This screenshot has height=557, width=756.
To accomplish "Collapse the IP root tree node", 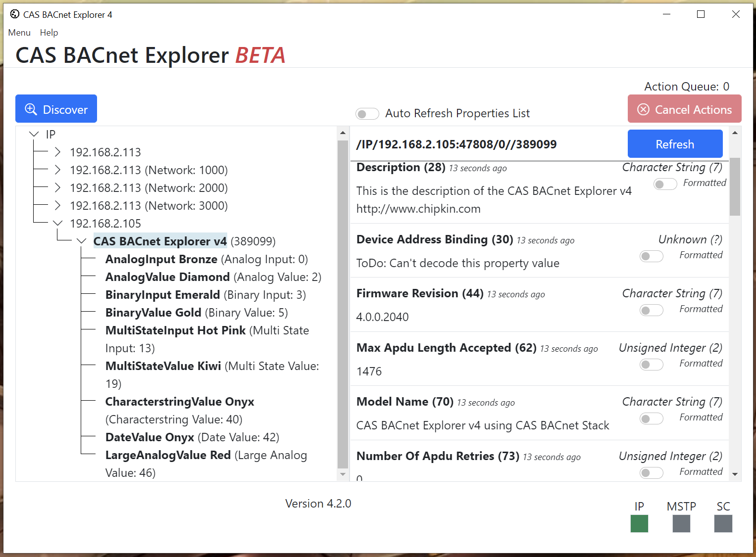I will pos(34,134).
